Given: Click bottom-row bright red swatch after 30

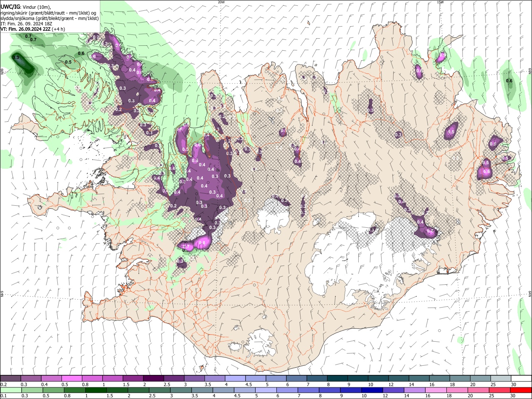Looking at the screenshot, I should point(521,390).
